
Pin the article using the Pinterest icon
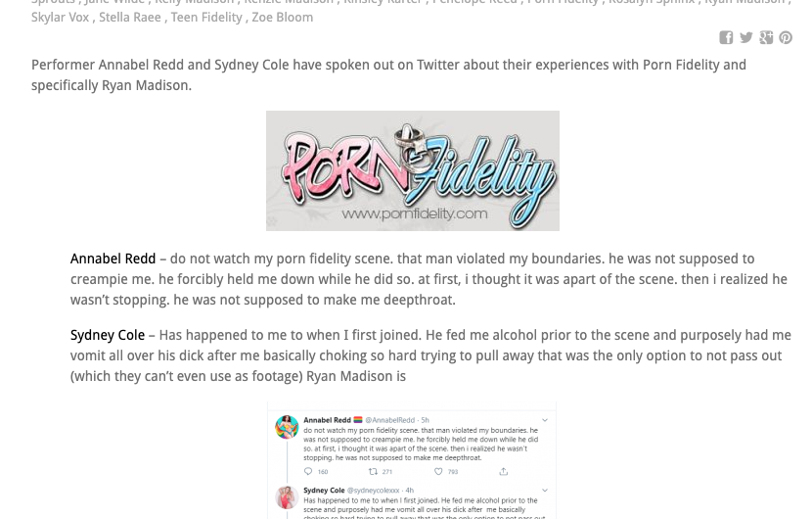coord(786,37)
